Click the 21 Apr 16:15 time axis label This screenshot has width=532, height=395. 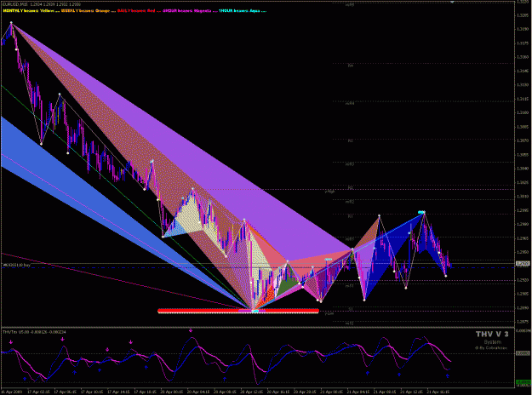point(438,392)
